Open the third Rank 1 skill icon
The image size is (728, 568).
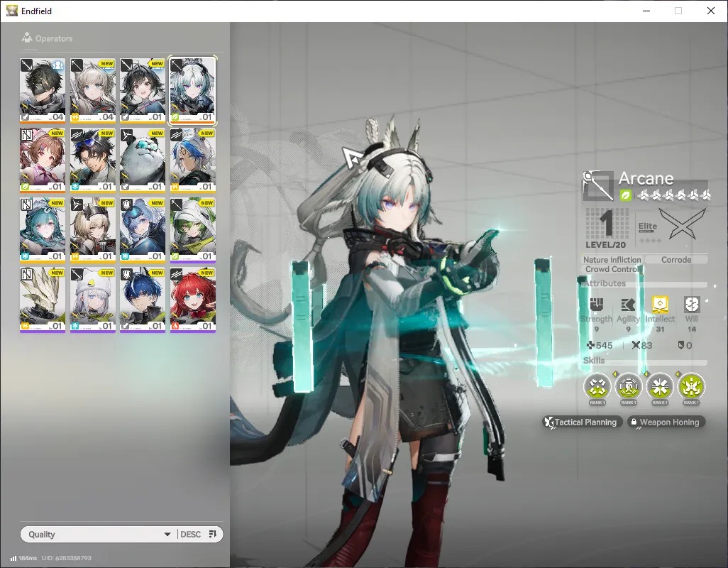[660, 386]
